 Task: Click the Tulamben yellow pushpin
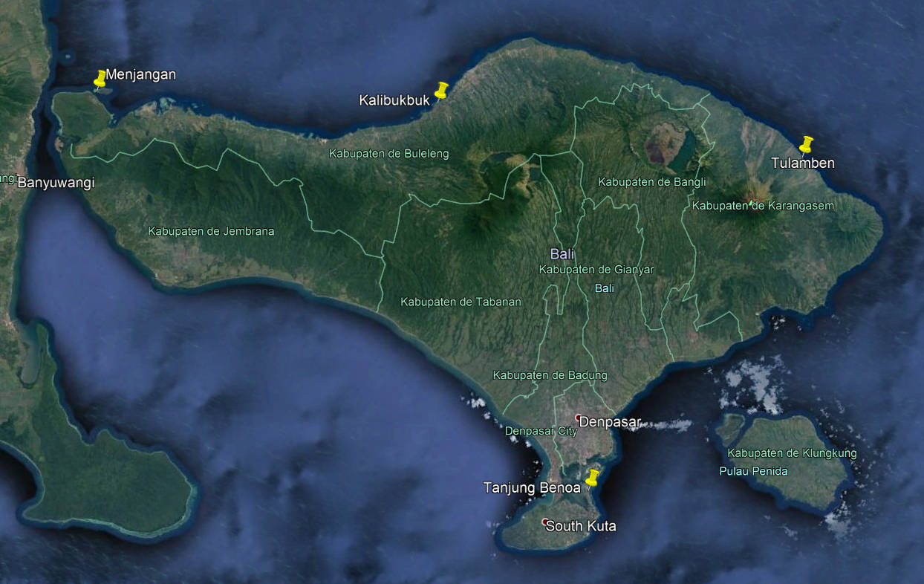(806, 143)
